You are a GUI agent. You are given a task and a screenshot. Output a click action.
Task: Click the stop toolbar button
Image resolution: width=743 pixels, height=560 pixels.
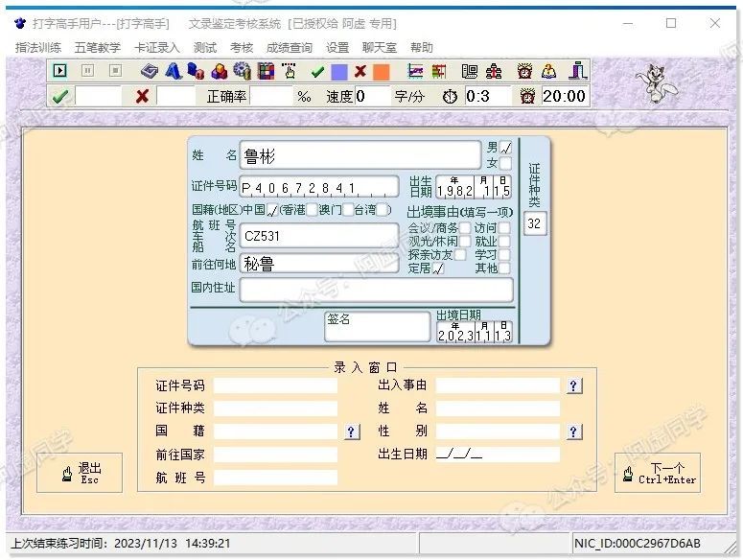coord(115,71)
